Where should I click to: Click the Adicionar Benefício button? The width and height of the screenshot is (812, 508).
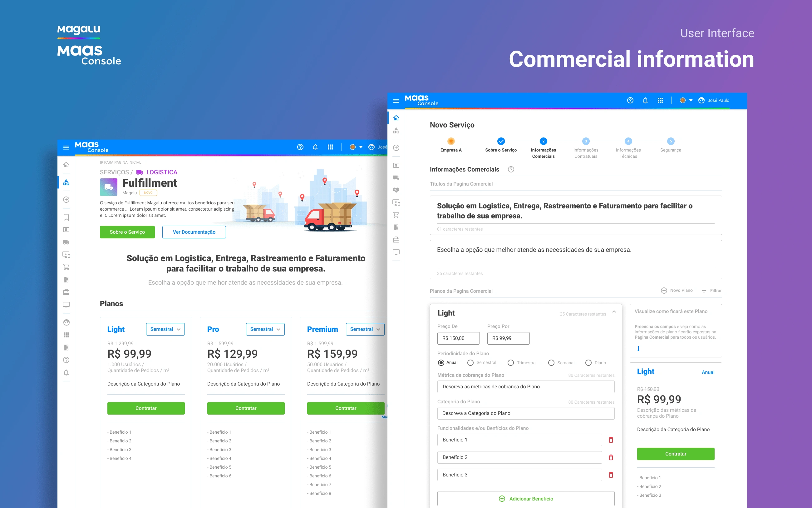point(525,499)
